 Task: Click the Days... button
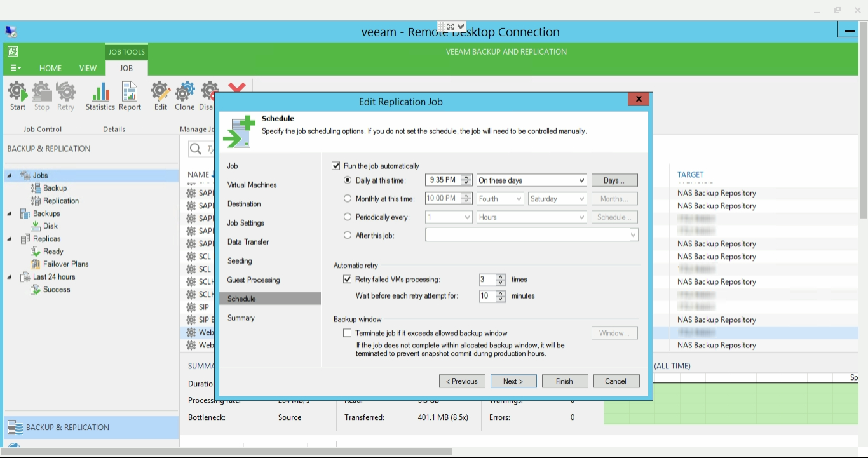coord(614,180)
